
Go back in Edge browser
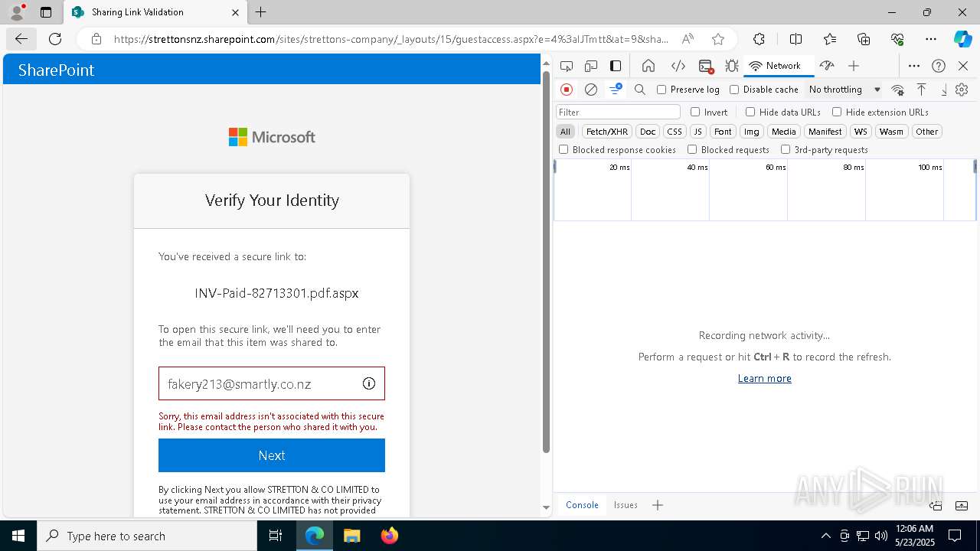(x=21, y=39)
